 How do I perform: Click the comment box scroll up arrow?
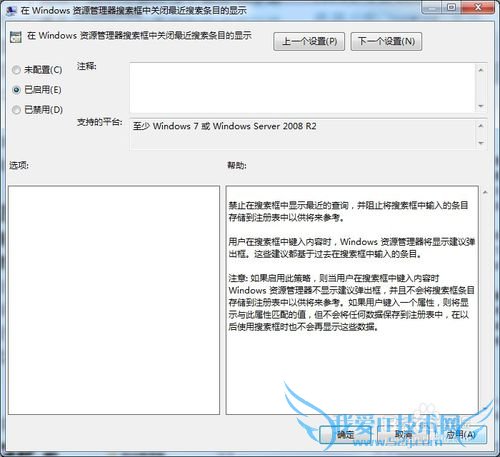(481, 70)
